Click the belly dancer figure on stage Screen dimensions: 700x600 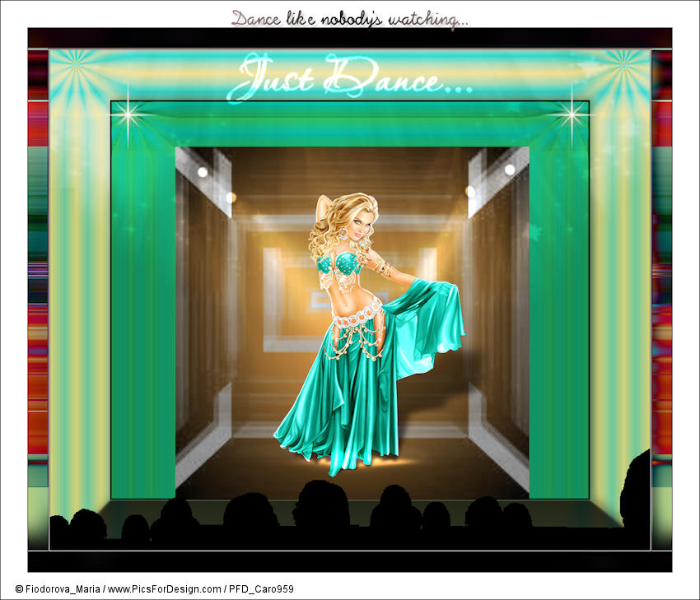click(x=370, y=335)
